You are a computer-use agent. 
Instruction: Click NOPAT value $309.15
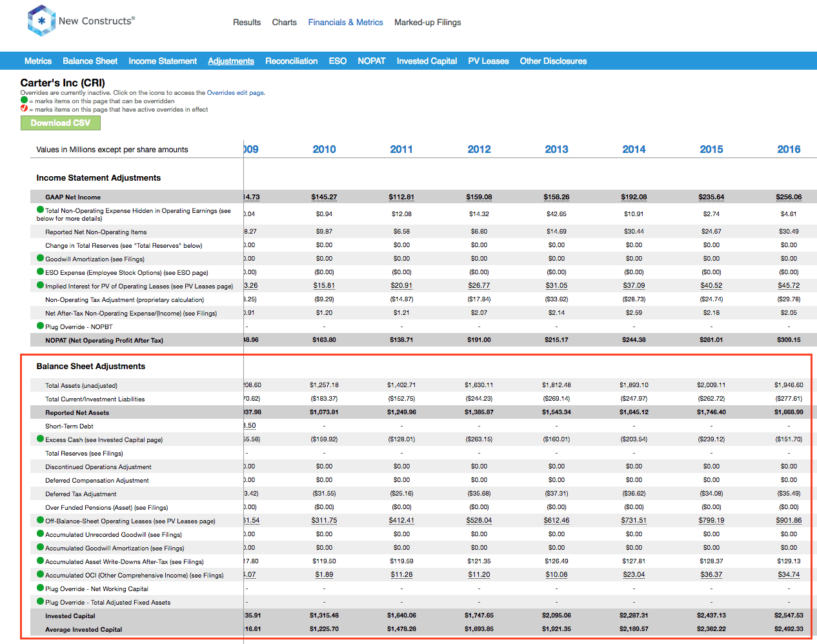pyautogui.click(x=789, y=339)
